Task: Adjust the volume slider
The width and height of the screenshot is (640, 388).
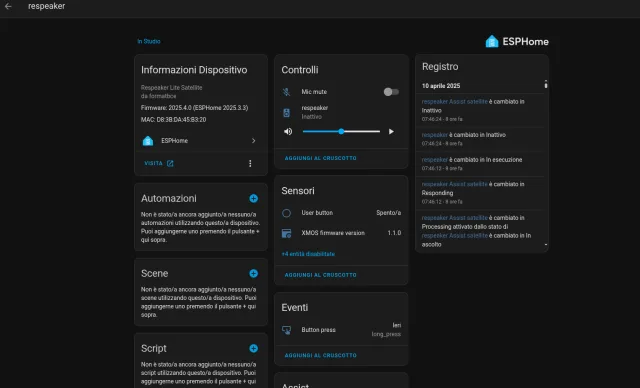Action: coord(341,131)
